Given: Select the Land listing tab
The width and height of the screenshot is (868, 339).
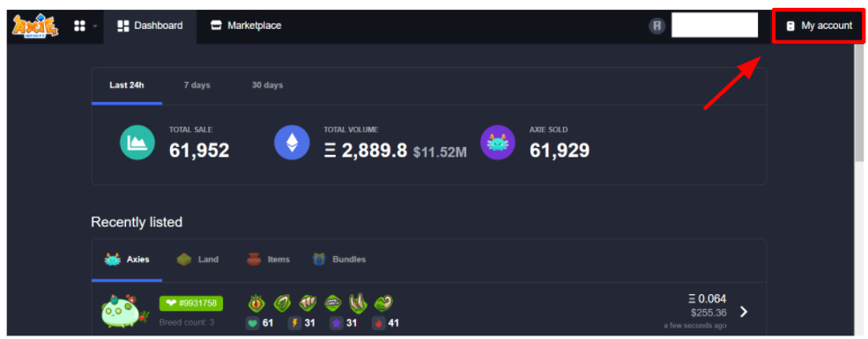Looking at the screenshot, I should (197, 260).
